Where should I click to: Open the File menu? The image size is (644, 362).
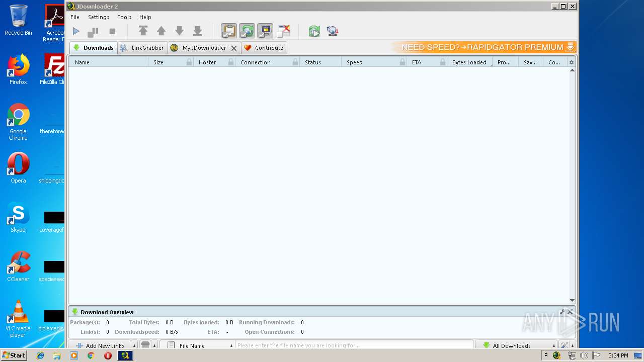coord(75,17)
